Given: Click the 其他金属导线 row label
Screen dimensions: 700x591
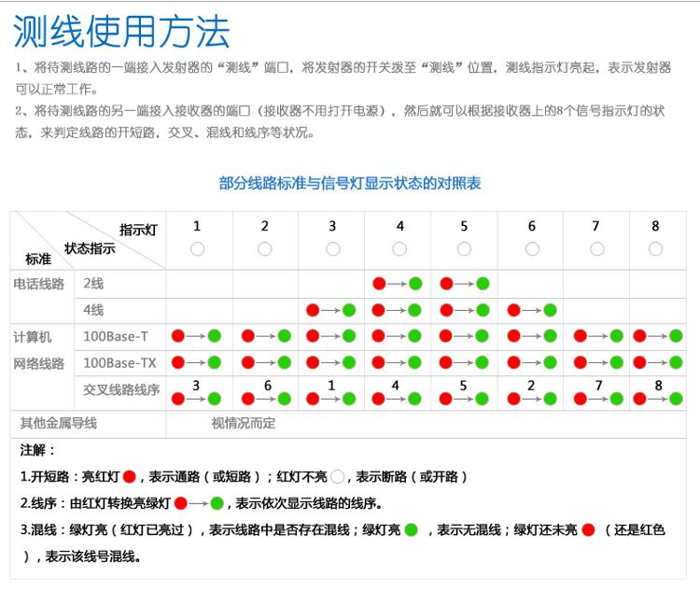Looking at the screenshot, I should click(59, 423).
